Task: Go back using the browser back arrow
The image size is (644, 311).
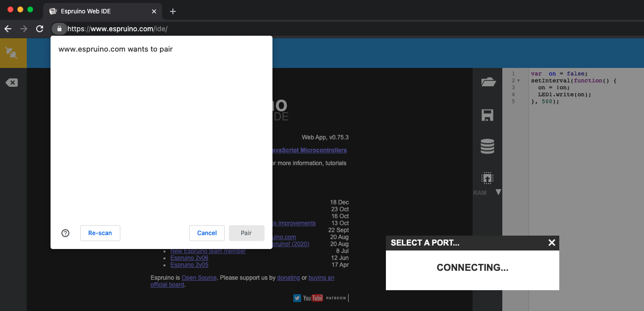Action: click(8, 29)
